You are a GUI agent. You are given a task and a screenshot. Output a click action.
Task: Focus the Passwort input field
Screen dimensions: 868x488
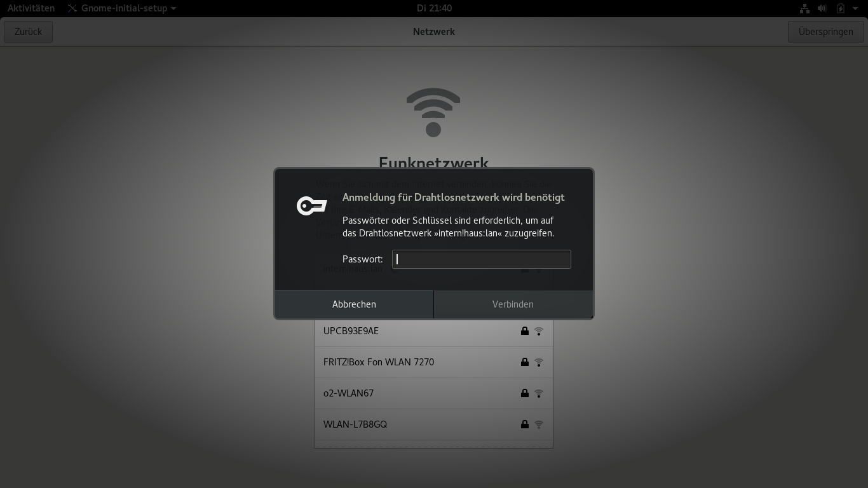481,259
